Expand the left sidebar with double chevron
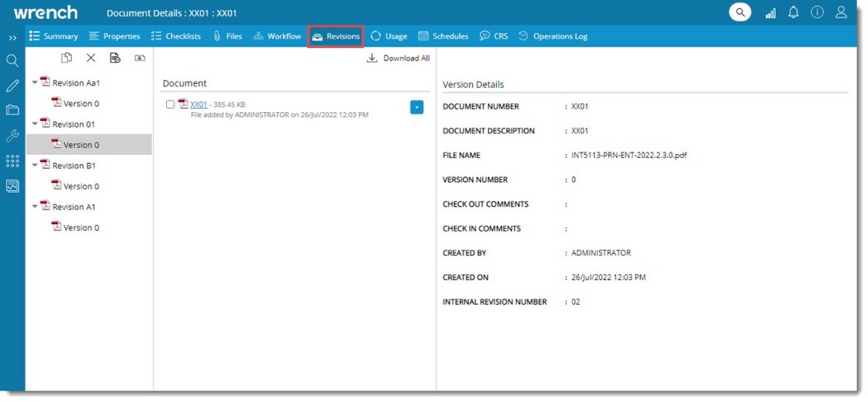868x402 pixels. [x=12, y=38]
